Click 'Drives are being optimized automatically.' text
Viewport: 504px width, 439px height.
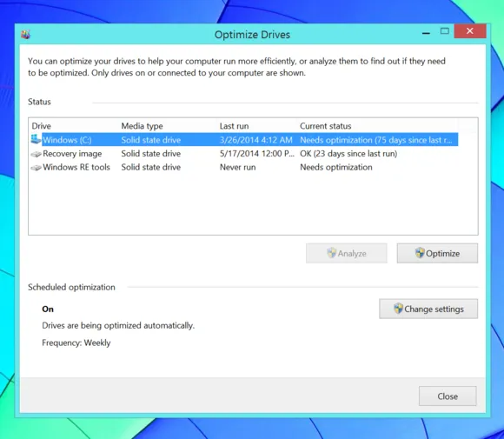pyautogui.click(x=118, y=325)
